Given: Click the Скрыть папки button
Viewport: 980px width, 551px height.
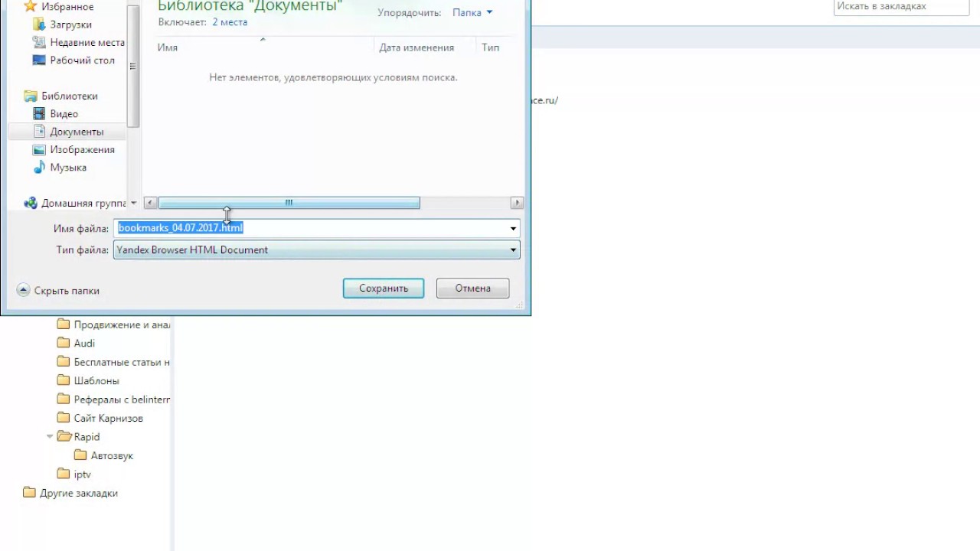Looking at the screenshot, I should [x=58, y=290].
